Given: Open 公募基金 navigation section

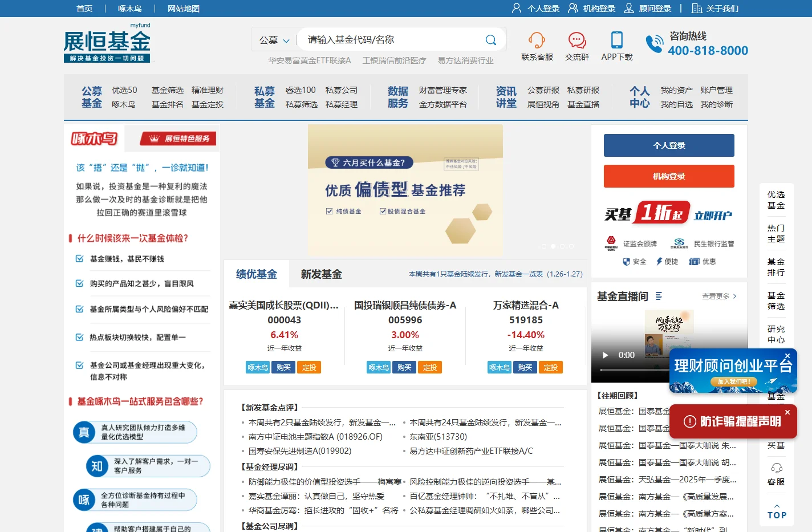Looking at the screenshot, I should tap(92, 97).
